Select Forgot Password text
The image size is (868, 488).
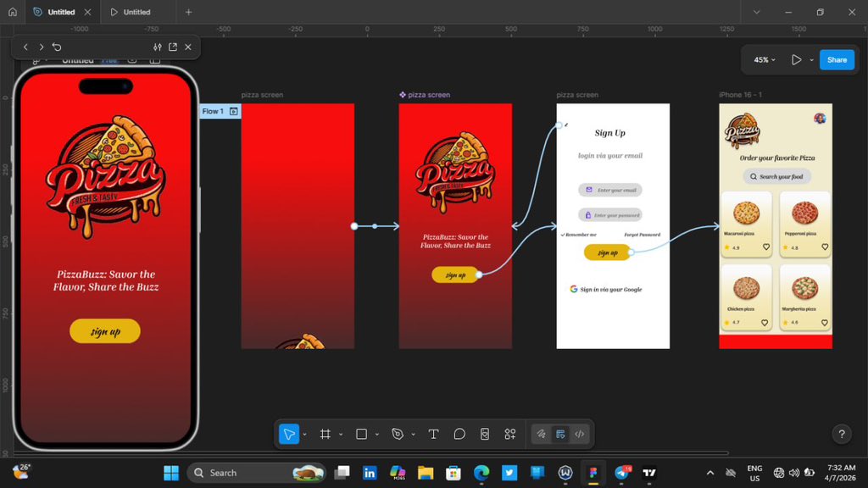(643, 235)
